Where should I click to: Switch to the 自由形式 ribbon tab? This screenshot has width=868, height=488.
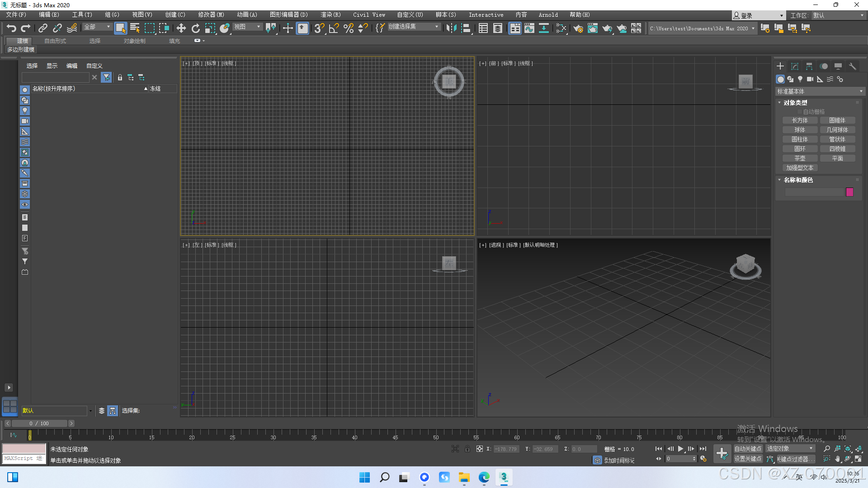[55, 41]
